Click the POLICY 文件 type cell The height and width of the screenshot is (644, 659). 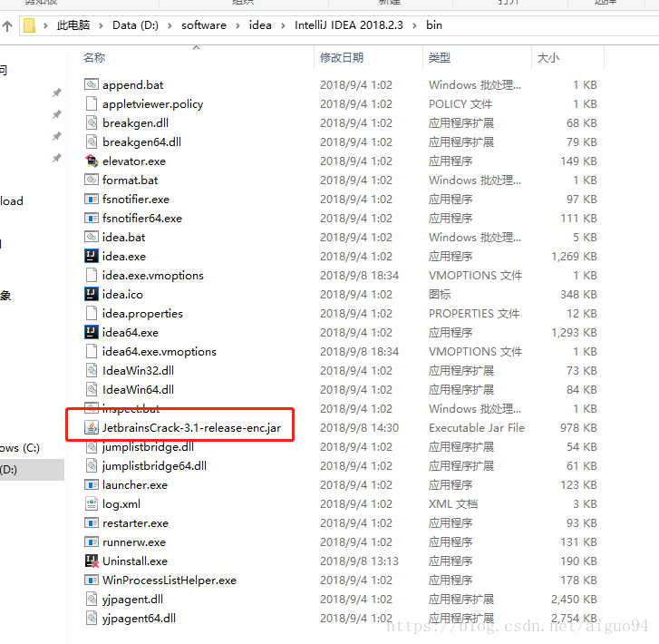[x=460, y=103]
